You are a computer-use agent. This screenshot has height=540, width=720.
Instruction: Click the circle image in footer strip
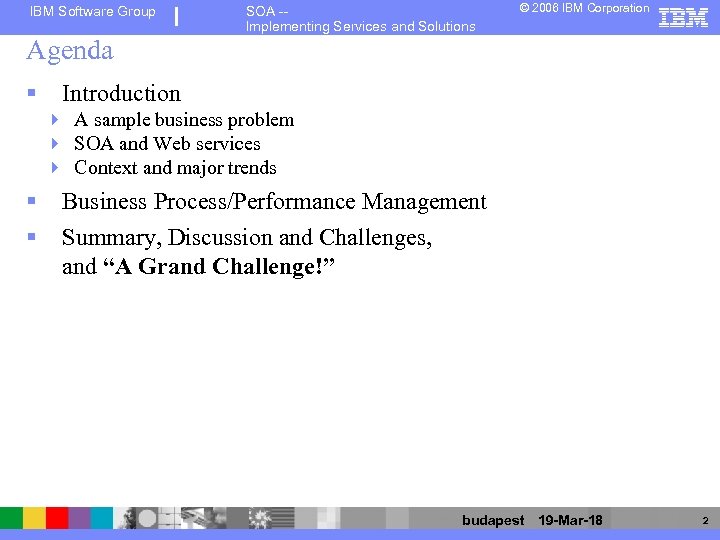[147, 518]
